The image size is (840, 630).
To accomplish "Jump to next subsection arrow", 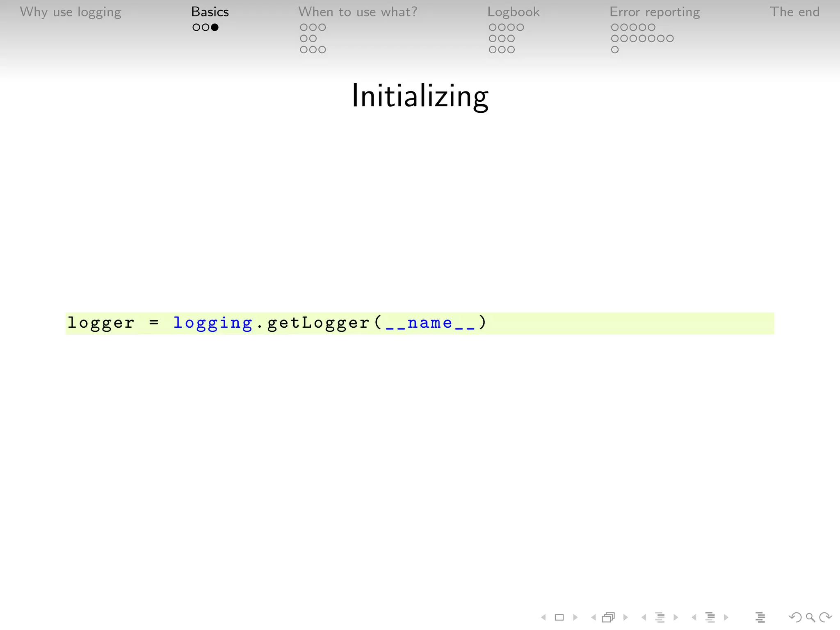I will [x=676, y=617].
